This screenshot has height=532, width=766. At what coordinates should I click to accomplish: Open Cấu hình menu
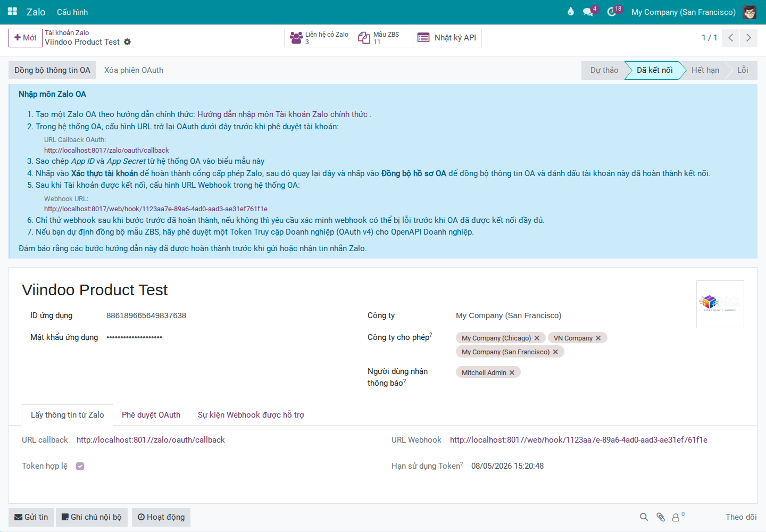(72, 12)
